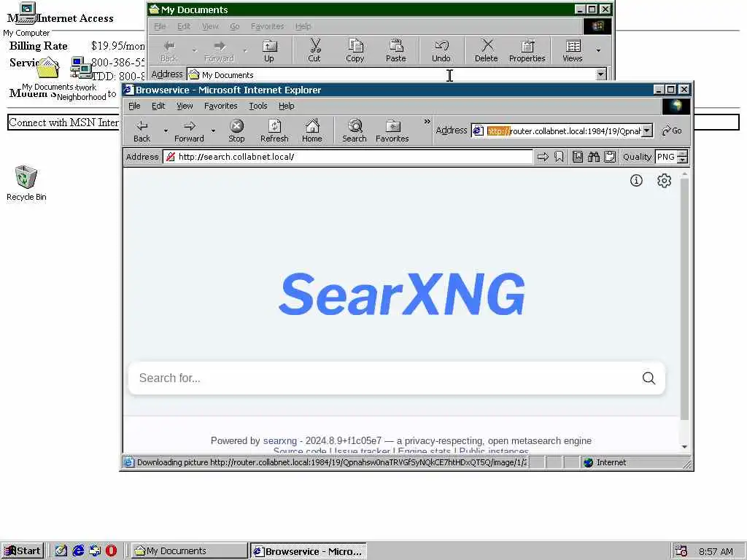
Task: Click the Browservice clipboard icon
Action: pos(610,157)
